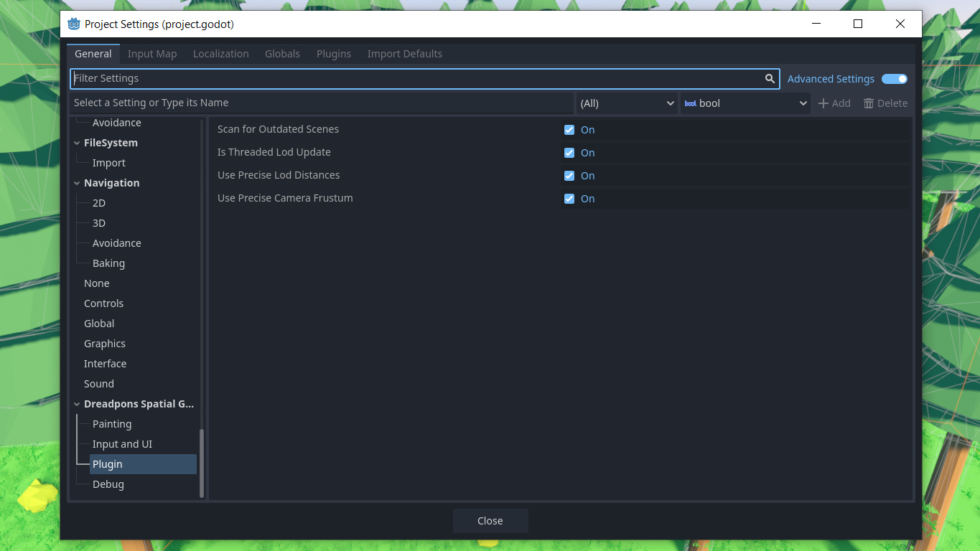This screenshot has height=551, width=980.
Task: Collapse the Navigation tree section
Action: pos(77,182)
